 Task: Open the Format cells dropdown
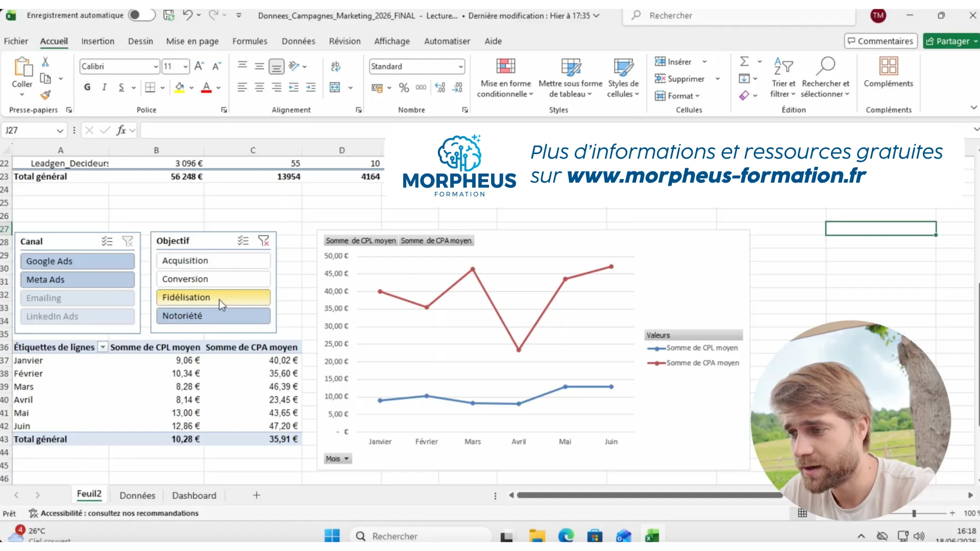(x=677, y=96)
